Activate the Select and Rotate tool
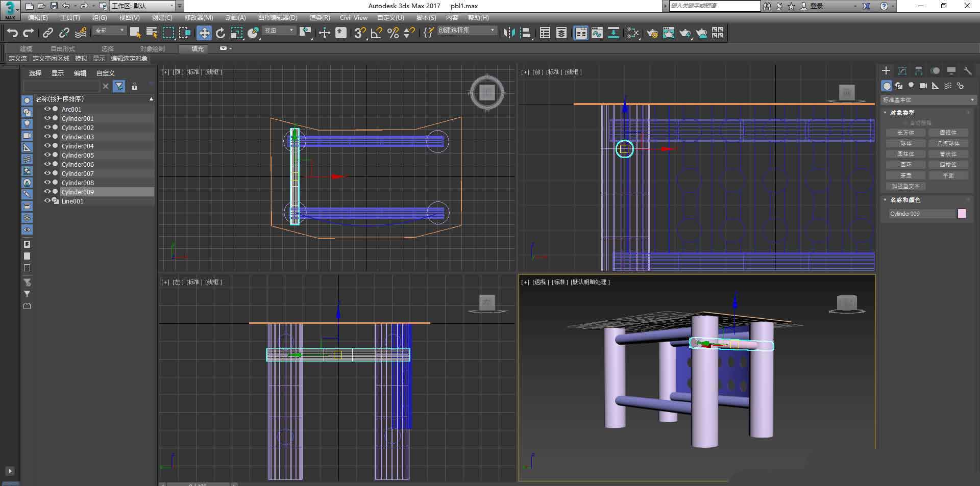The height and width of the screenshot is (486, 980). [220, 33]
